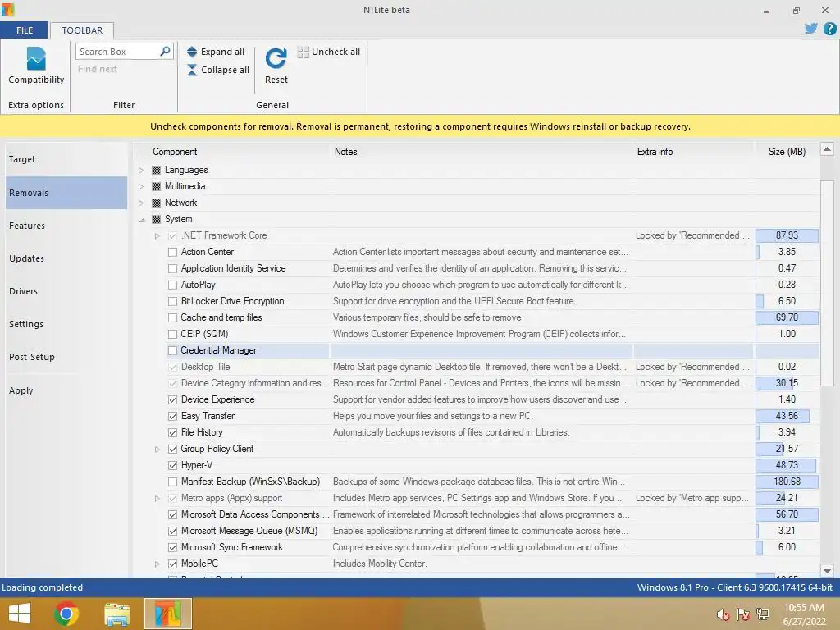Image resolution: width=840 pixels, height=630 pixels.
Task: Click the 69.70 size bar for Cache files
Action: pos(787,317)
